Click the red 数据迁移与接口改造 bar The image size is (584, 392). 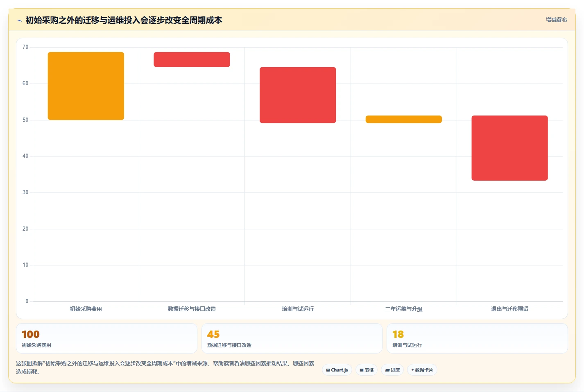[192, 59]
